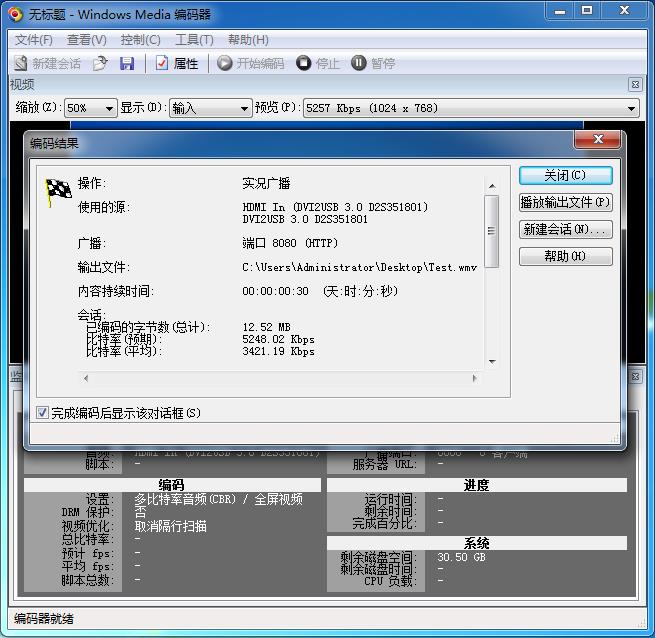
Task: Uncheck 完成编码后显示该对话框 checkbox
Action: coord(43,413)
